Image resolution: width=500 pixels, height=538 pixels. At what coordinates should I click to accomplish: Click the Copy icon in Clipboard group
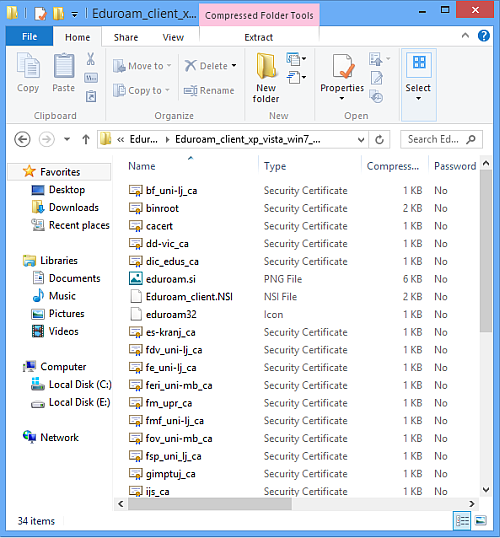point(28,65)
